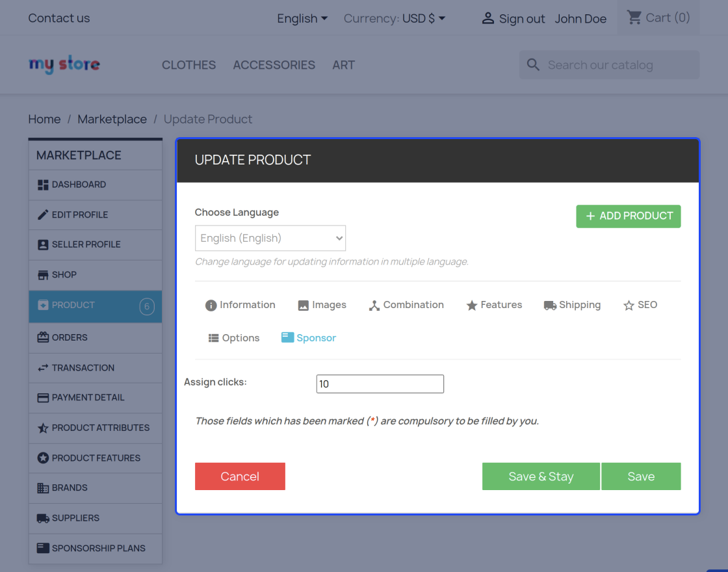This screenshot has height=572, width=728.
Task: Click the Search our catalog field
Action: [x=609, y=65]
